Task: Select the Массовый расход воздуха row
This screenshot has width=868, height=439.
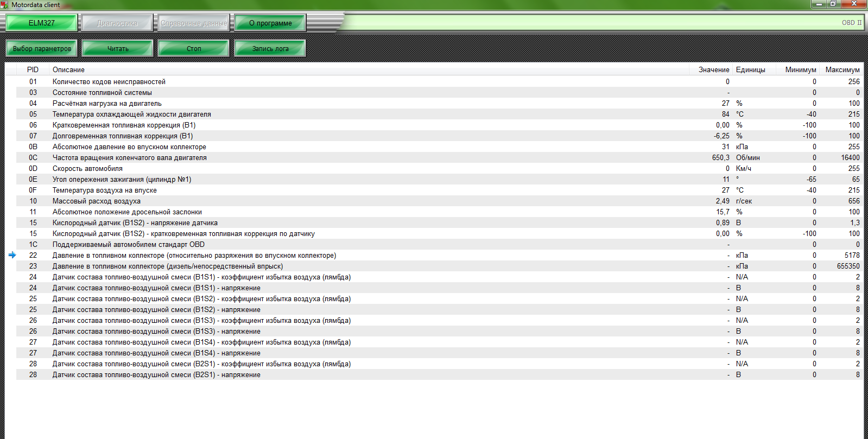Action: point(440,201)
